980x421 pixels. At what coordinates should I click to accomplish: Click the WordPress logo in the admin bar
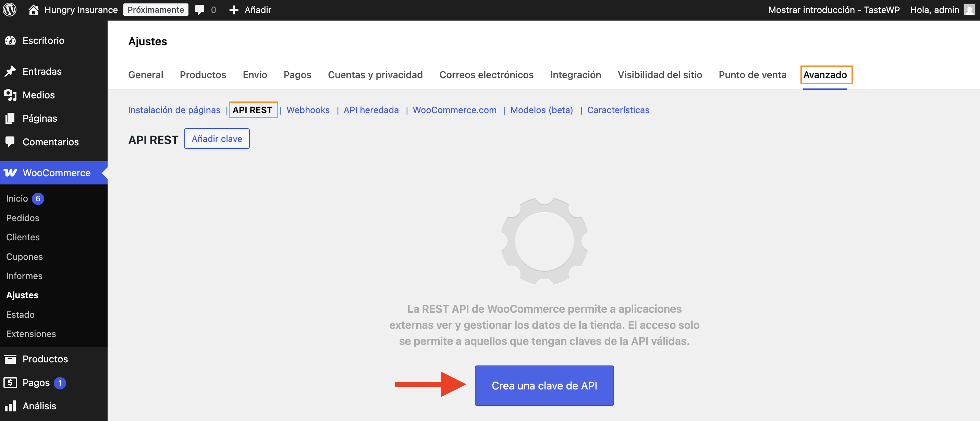pyautogui.click(x=10, y=10)
